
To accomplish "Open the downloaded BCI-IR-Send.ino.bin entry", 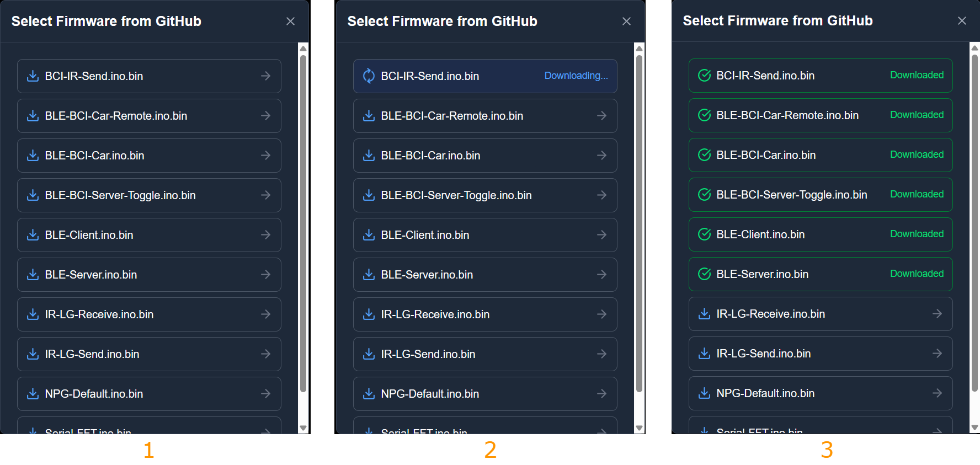I will 820,76.
